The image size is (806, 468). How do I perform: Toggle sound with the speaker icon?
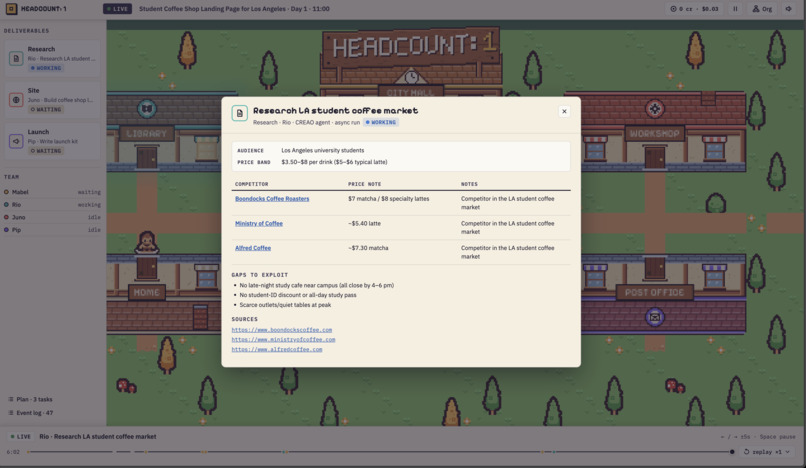pyautogui.click(x=789, y=9)
